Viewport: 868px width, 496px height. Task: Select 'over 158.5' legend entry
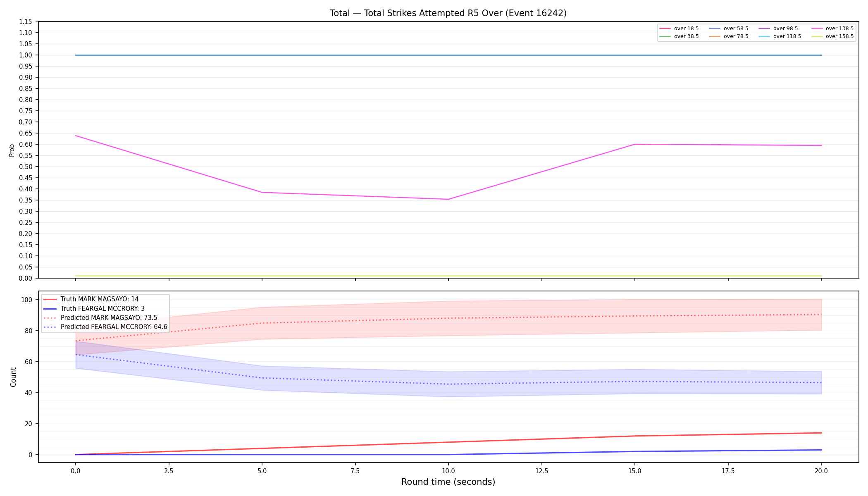coord(832,36)
